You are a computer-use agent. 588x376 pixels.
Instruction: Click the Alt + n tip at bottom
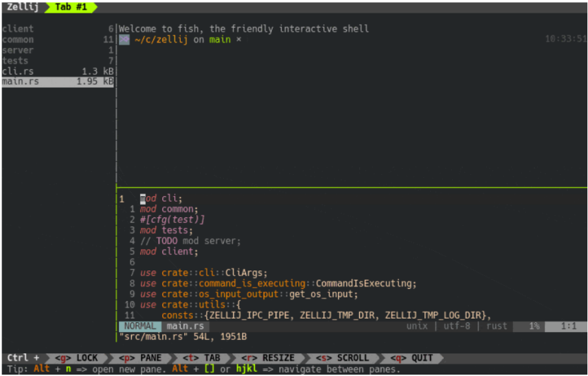tap(52, 369)
